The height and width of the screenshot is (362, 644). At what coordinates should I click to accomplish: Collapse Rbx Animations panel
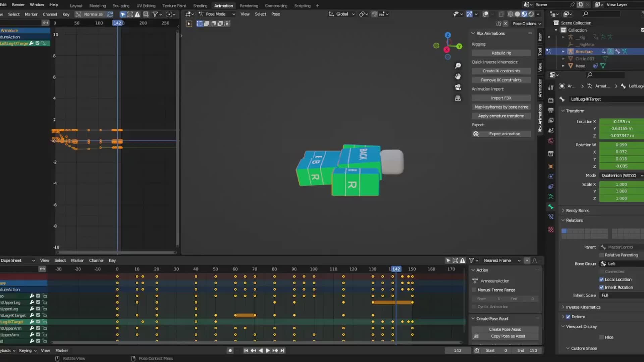pyautogui.click(x=490, y=33)
